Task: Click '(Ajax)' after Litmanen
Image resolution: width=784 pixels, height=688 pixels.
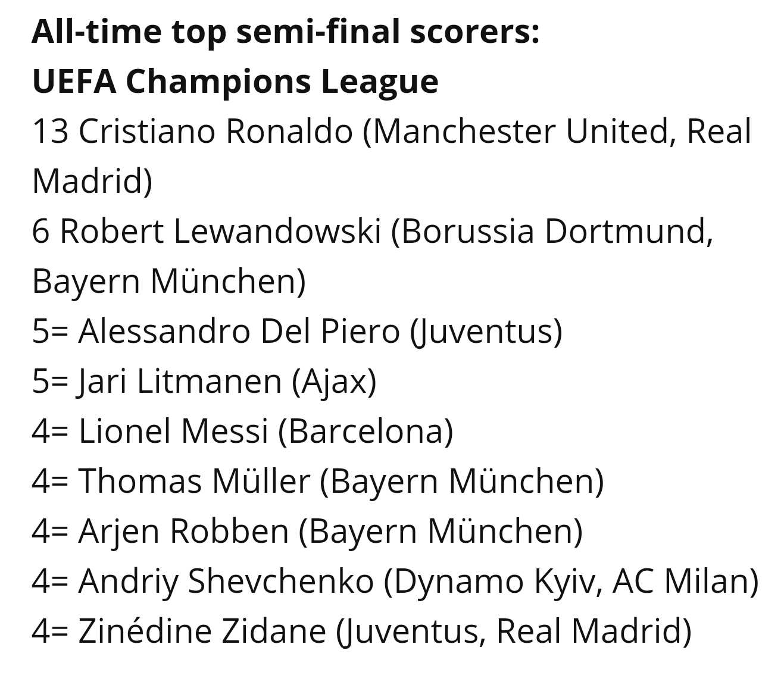Action: 334,381
